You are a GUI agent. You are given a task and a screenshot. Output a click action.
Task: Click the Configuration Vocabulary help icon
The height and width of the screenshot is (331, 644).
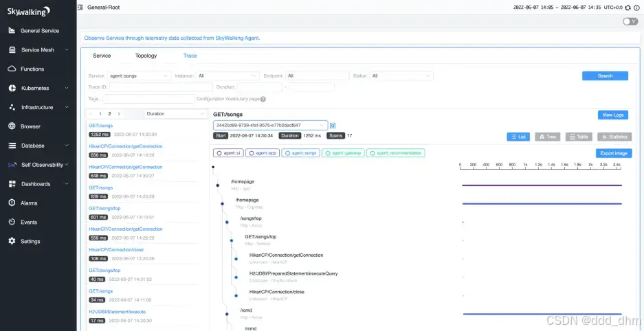click(x=263, y=99)
